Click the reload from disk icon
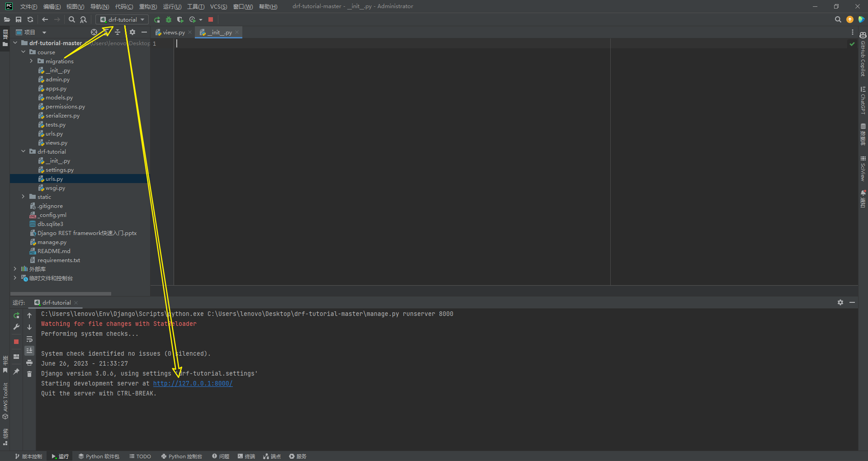Viewport: 868px width, 461px height. [30, 19]
